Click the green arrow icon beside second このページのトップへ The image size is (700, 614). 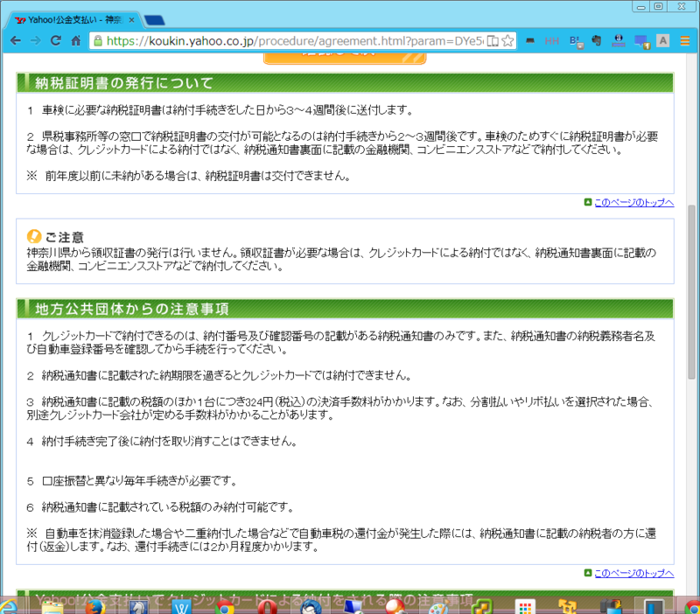click(588, 573)
